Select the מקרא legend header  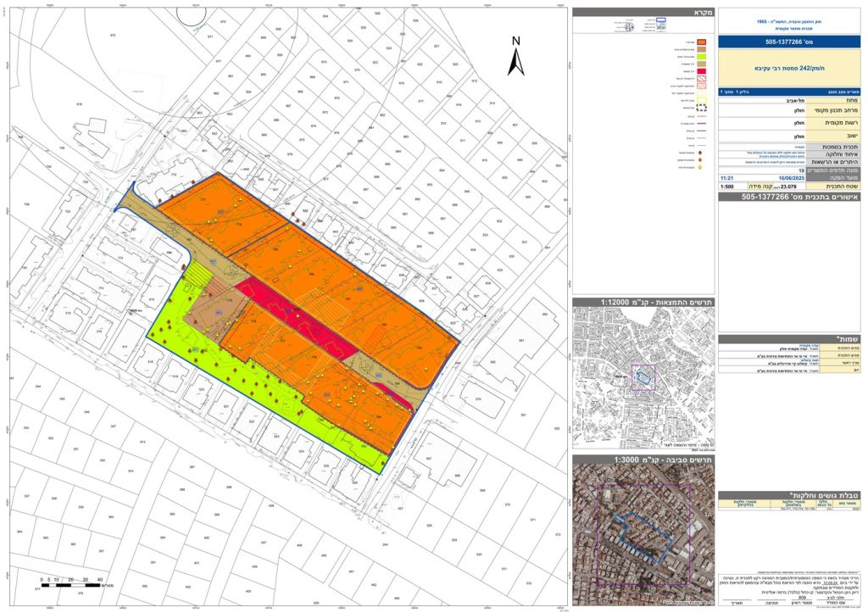(x=643, y=12)
